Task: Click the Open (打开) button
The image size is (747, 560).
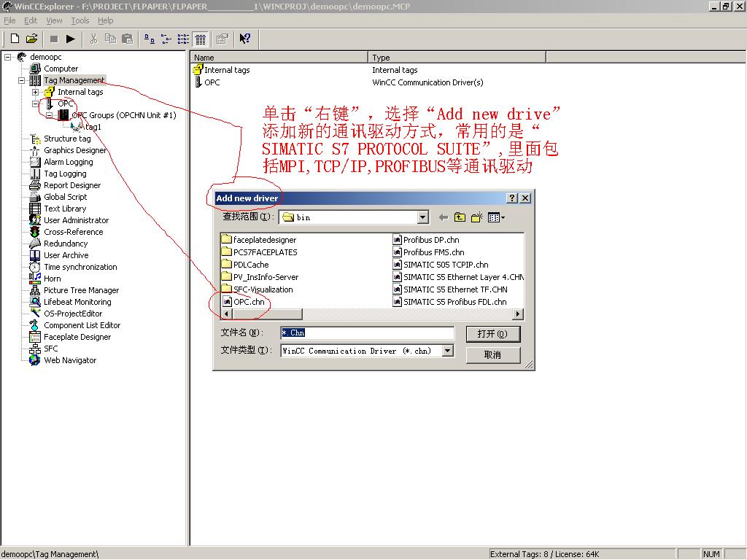Action: (492, 334)
